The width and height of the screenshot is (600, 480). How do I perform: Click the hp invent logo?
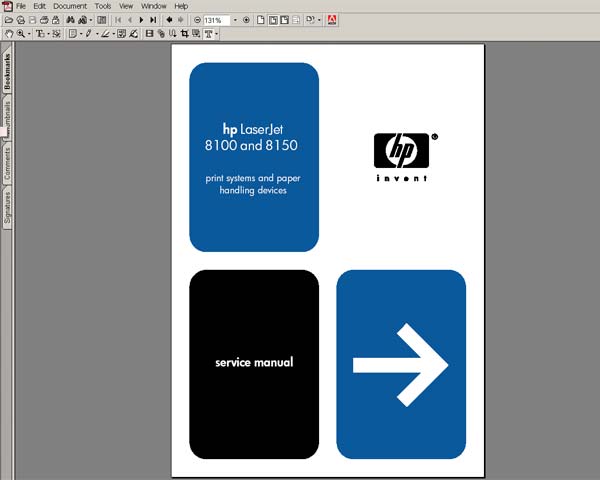coord(404,157)
